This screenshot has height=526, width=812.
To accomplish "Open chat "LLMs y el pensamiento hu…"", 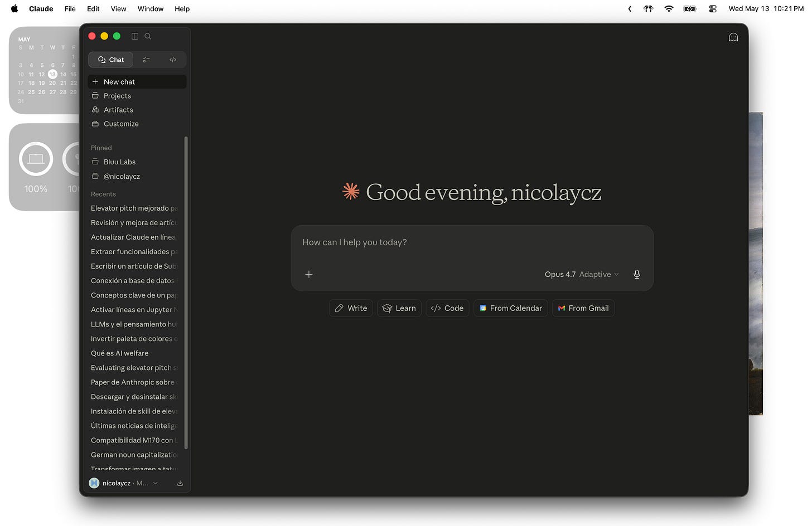I will (135, 324).
